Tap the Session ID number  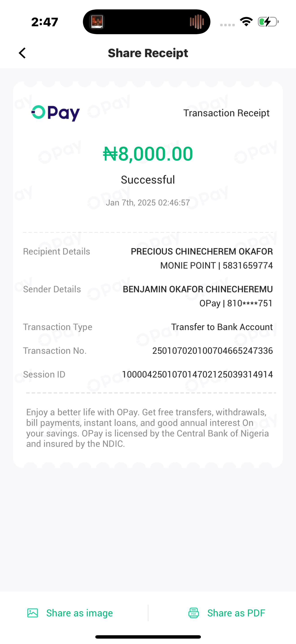(197, 375)
